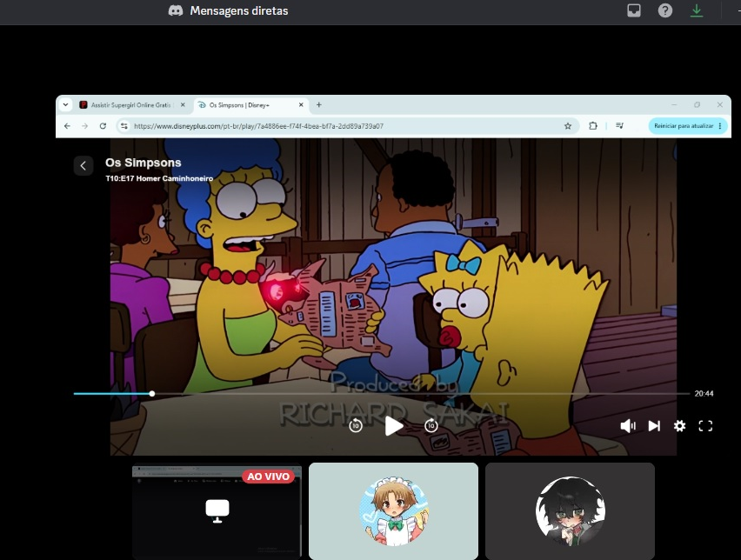This screenshot has height=560, width=741.
Task: Mute the player volume speaker icon
Action: coord(628,426)
